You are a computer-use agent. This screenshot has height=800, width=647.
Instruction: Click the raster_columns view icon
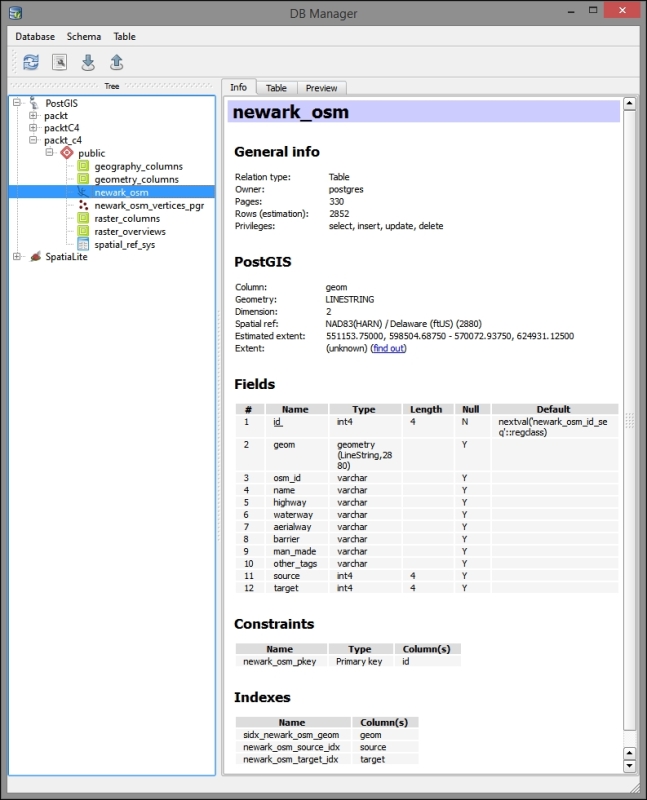(83, 218)
